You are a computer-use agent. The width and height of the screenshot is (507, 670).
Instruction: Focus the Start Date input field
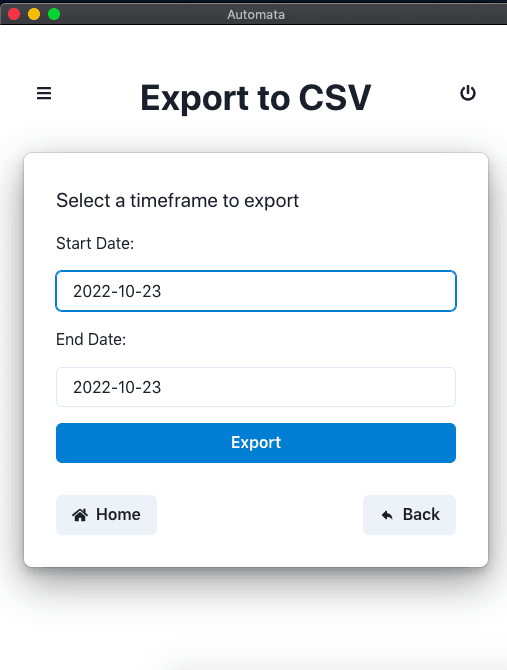click(x=256, y=291)
